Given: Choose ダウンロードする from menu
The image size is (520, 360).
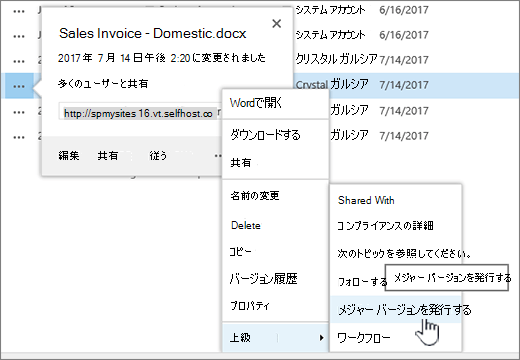Looking at the screenshot, I should [x=265, y=135].
